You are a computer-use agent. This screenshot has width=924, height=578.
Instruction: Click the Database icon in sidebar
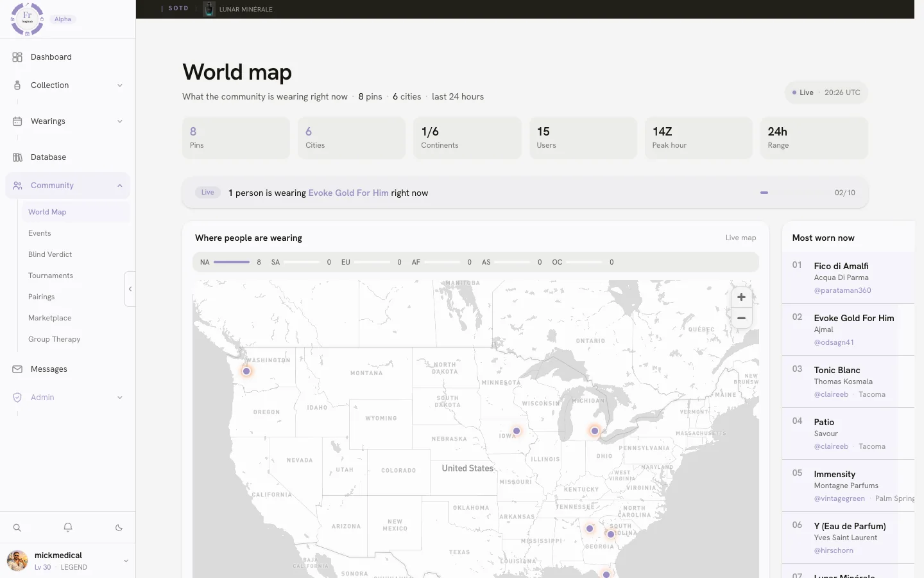pyautogui.click(x=17, y=157)
